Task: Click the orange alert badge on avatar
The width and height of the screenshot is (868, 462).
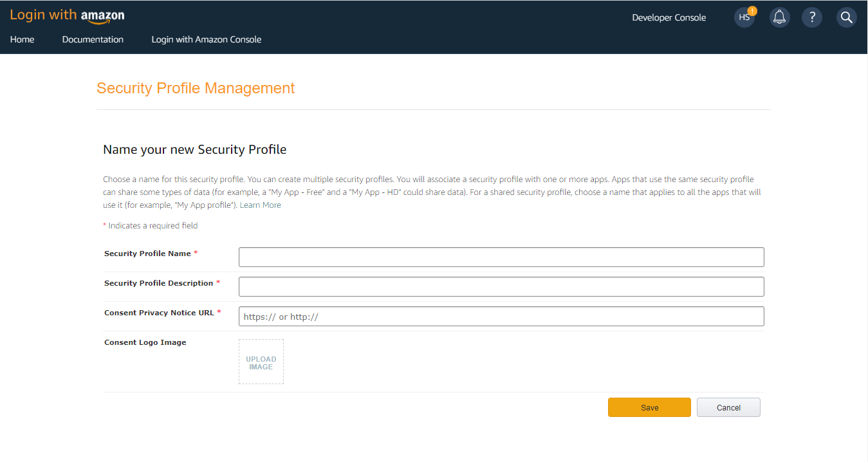Action: (x=752, y=11)
